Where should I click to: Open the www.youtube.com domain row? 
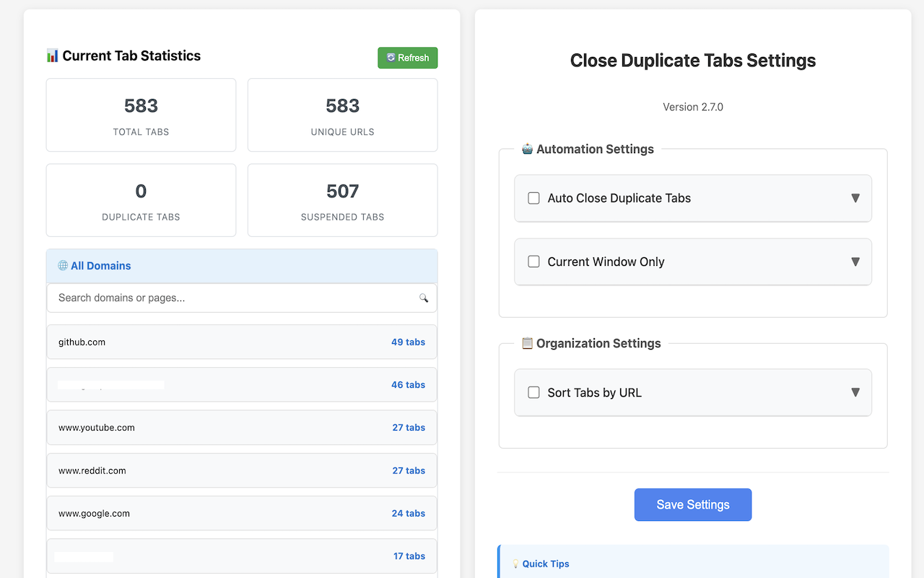(x=241, y=428)
